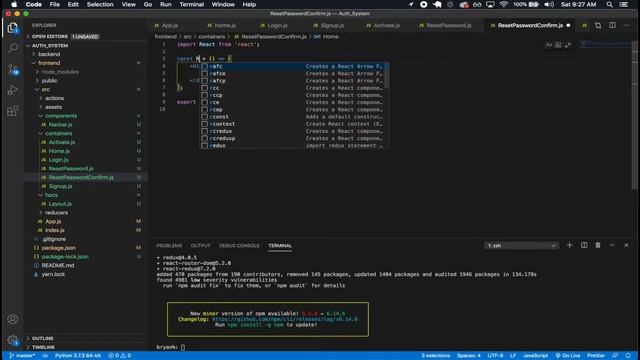The width and height of the screenshot is (640, 360).
Task: Expand the node_modules folder
Action: pyautogui.click(x=86, y=72)
